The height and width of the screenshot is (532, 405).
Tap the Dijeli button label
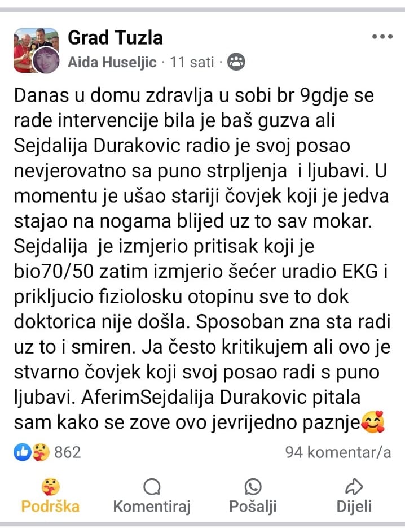[x=354, y=507]
